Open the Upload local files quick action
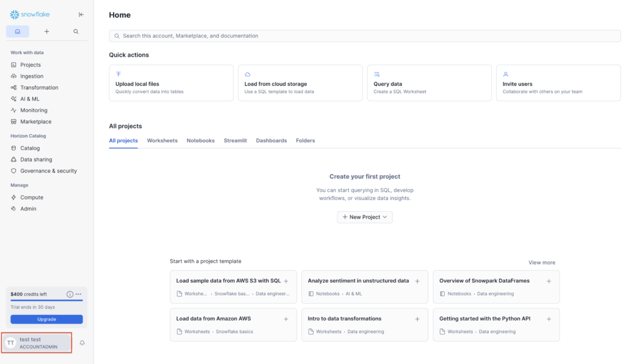This screenshot has width=636, height=364. coord(171,83)
